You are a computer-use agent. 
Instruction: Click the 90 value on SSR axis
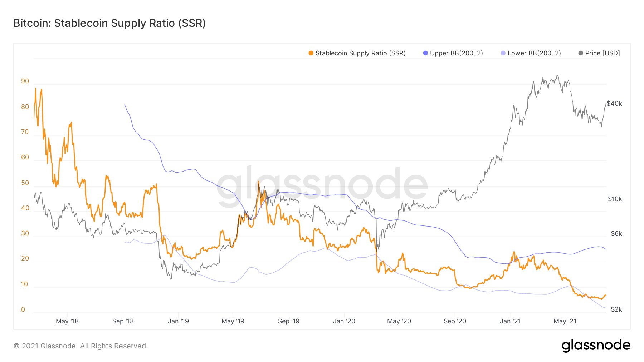pyautogui.click(x=25, y=81)
